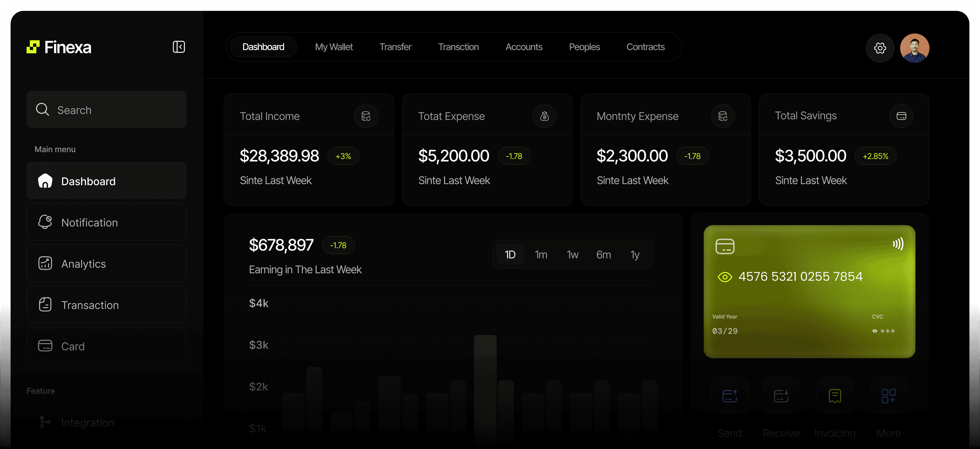
Task: Open the Transfer tab
Action: tap(395, 47)
